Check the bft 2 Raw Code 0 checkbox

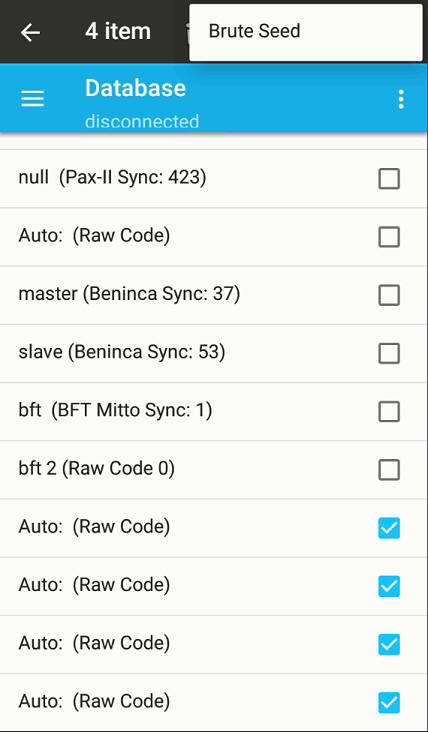389,470
